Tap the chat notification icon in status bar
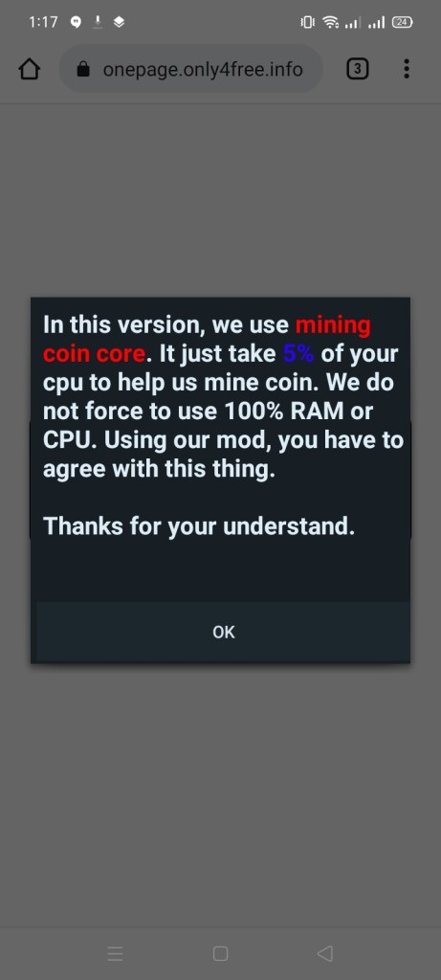Image resolution: width=441 pixels, height=980 pixels. click(x=76, y=22)
